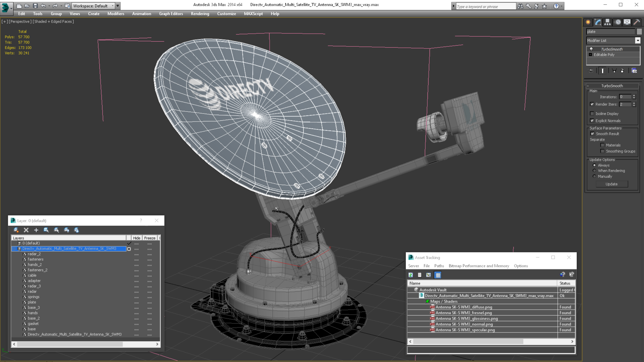Enable Separate by Smoothing Groups checkbox
644x362 pixels.
(x=602, y=151)
